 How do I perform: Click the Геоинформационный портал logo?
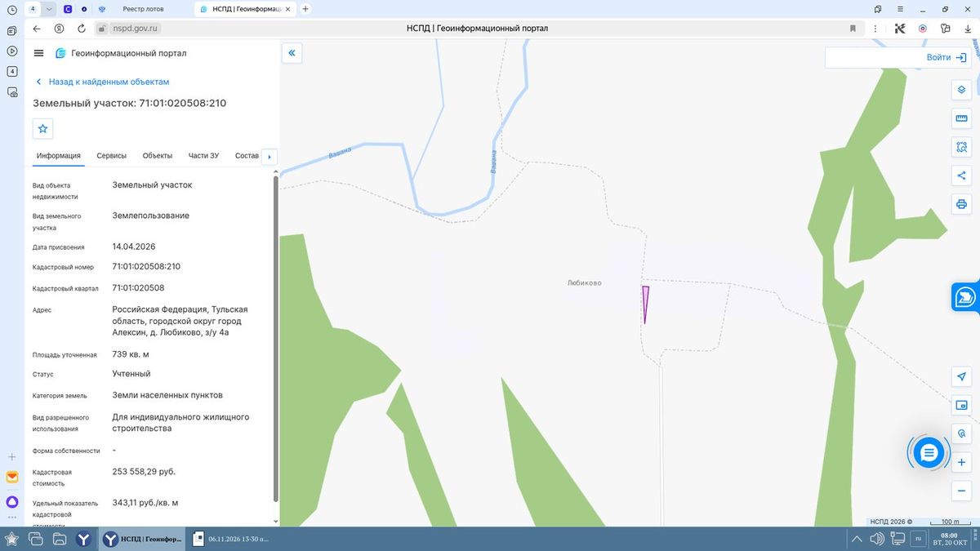120,53
